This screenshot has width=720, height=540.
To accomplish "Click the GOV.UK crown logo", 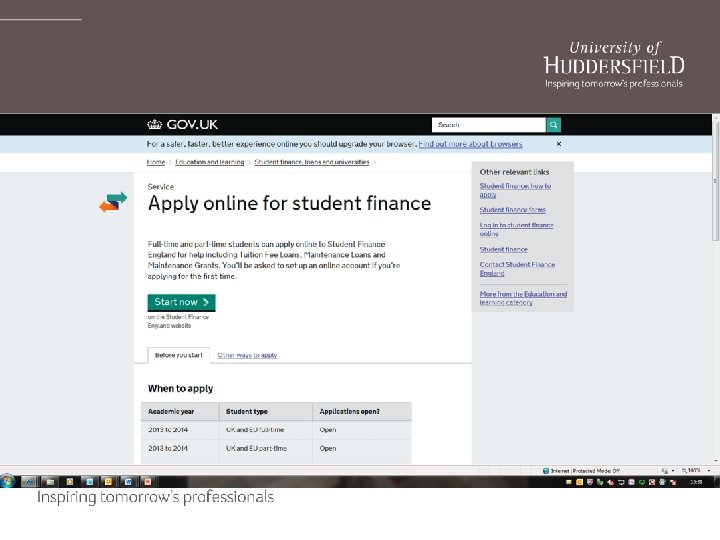I will coord(155,124).
